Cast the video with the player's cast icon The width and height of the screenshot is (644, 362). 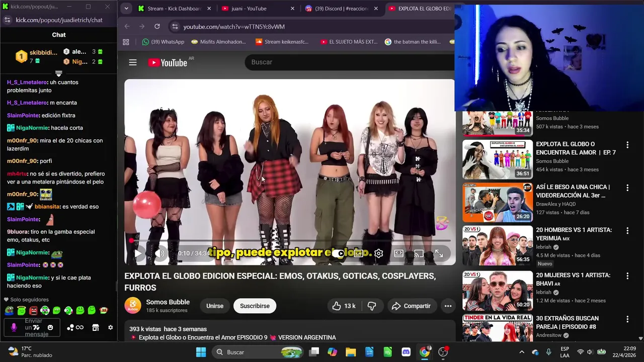[x=419, y=253]
